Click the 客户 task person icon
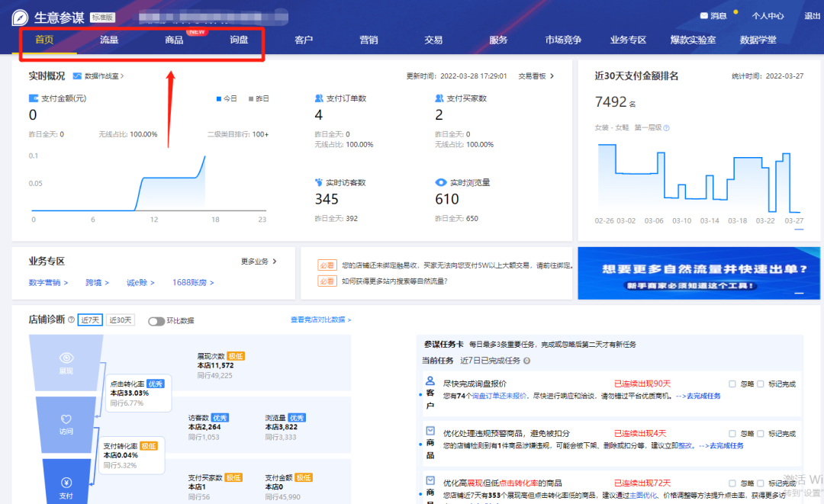This screenshot has width=824, height=504. tap(430, 380)
